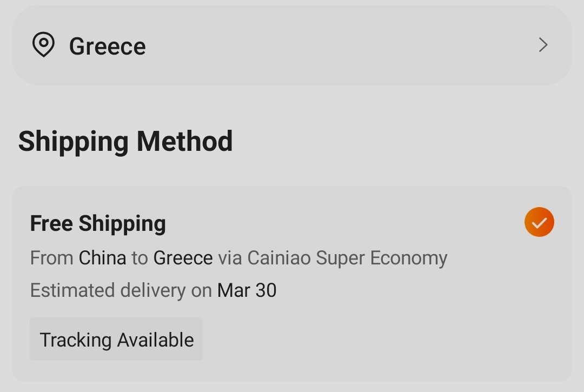Select the Cainiao Super Economy carrier text
Screen dimensions: 584x392
click(347, 258)
